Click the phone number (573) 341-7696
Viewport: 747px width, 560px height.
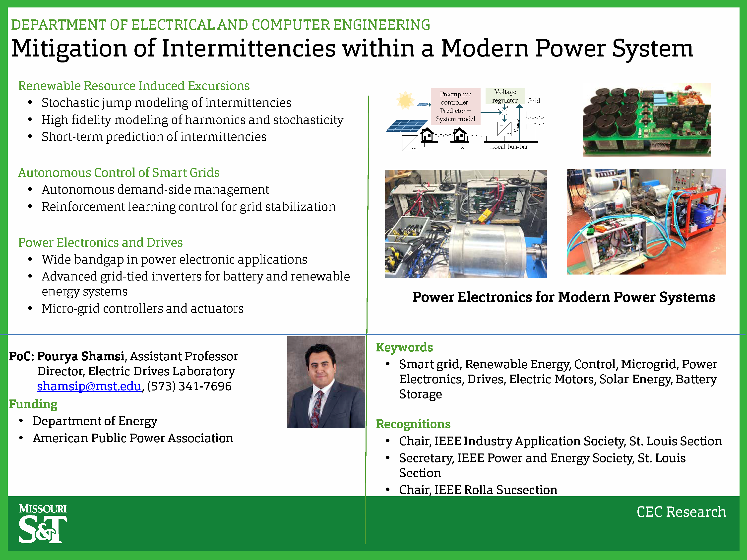189,386
